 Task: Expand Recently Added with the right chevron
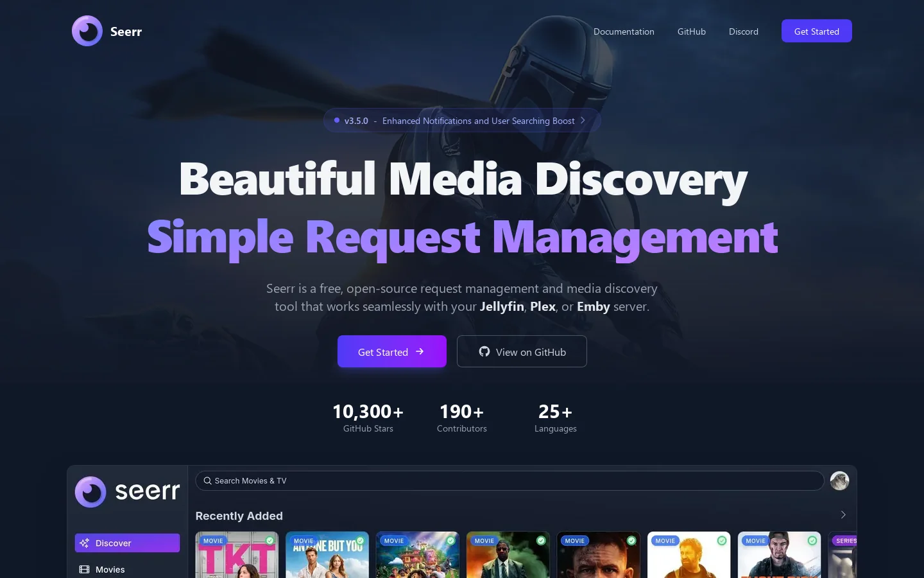point(843,515)
